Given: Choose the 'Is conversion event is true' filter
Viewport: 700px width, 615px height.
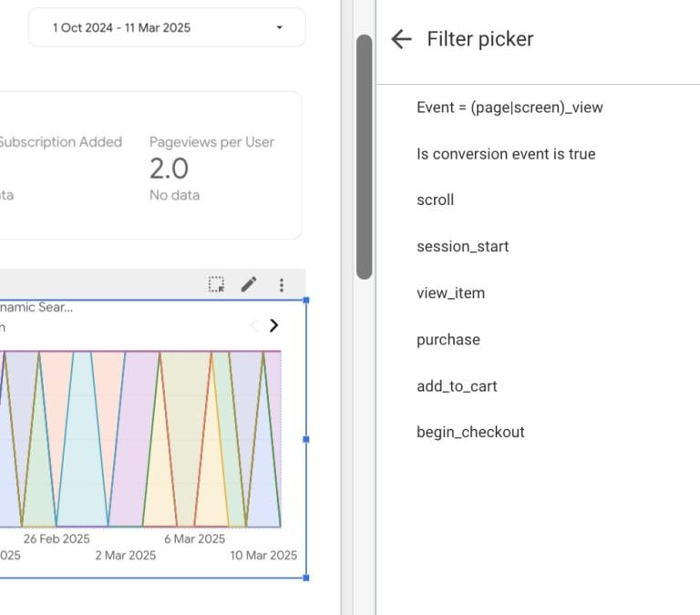Looking at the screenshot, I should 506,154.
